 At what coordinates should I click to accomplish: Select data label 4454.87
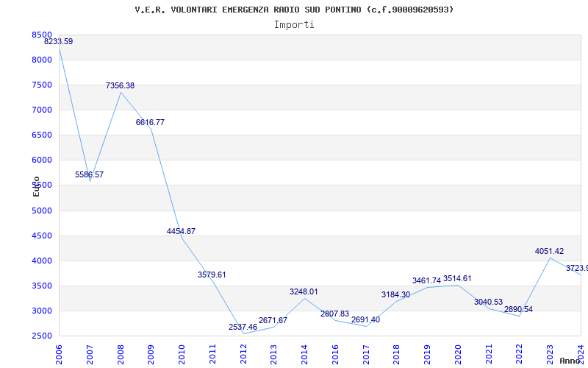click(x=181, y=231)
